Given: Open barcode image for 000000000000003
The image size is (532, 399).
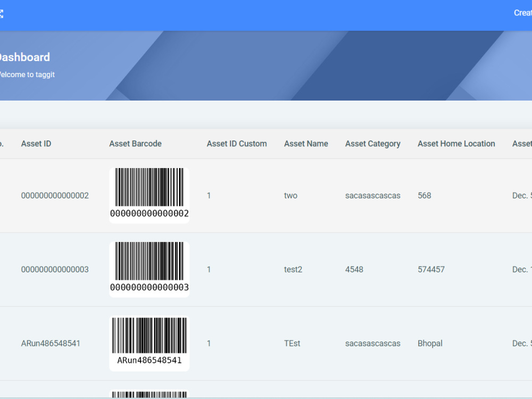Looking at the screenshot, I should tap(149, 269).
